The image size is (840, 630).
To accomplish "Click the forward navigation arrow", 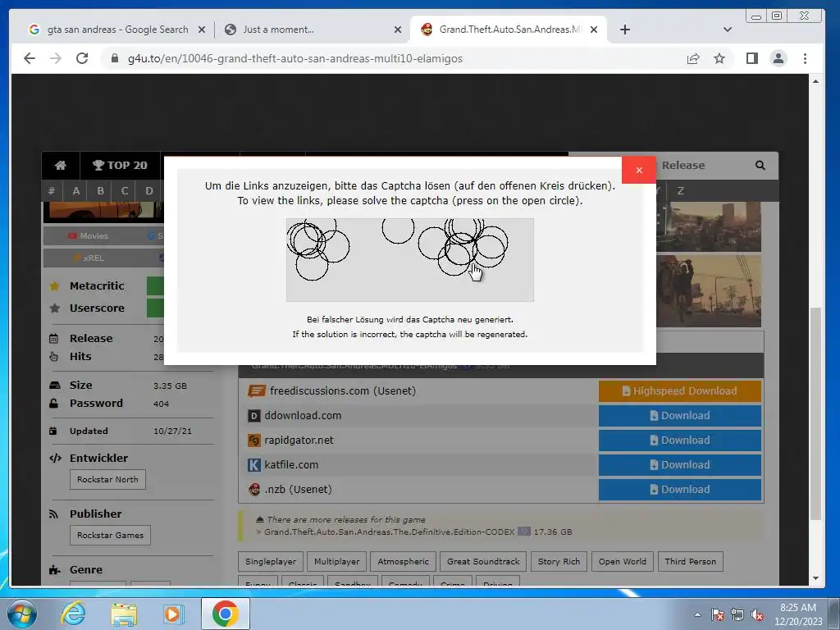I will click(x=56, y=58).
